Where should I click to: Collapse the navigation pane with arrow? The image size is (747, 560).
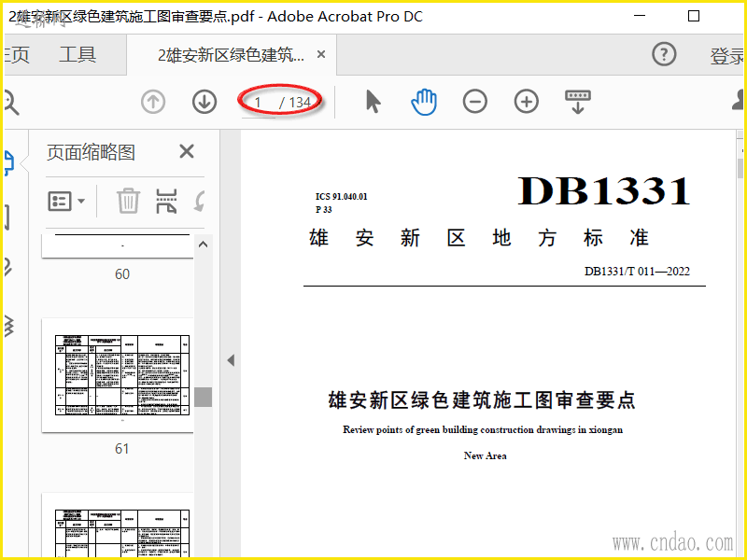click(231, 360)
